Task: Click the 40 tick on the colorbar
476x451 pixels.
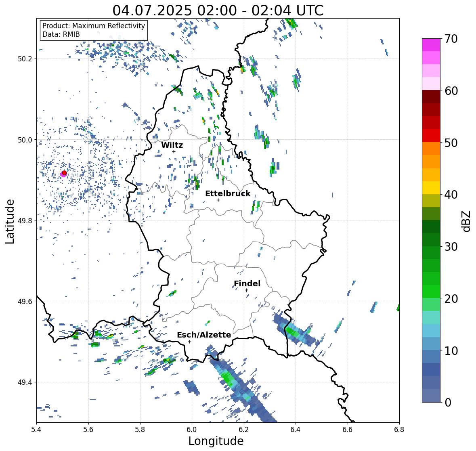Action: [x=451, y=195]
